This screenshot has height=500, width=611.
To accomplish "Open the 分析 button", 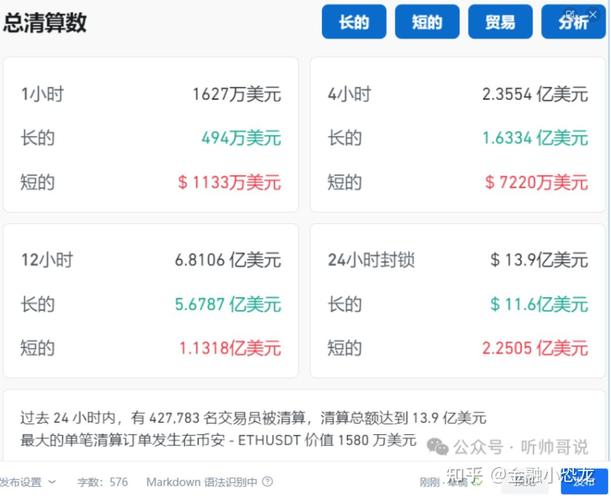I will click(574, 22).
